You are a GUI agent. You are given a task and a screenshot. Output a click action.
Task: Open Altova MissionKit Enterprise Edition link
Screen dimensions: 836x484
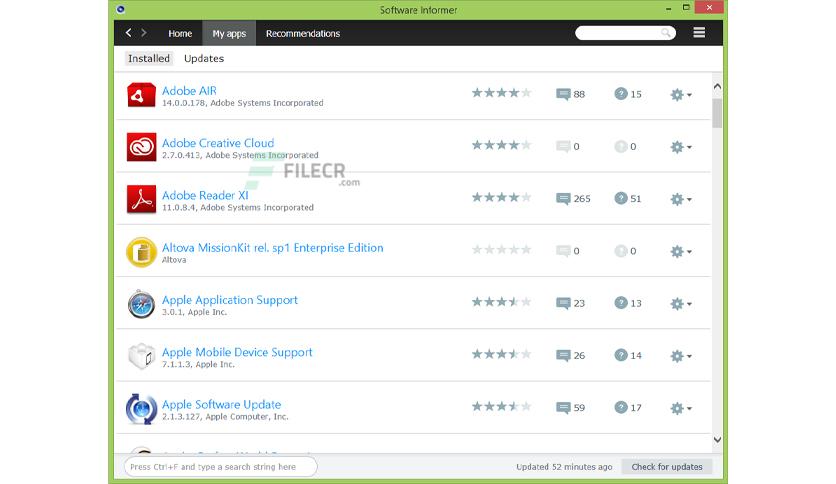pyautogui.click(x=272, y=247)
